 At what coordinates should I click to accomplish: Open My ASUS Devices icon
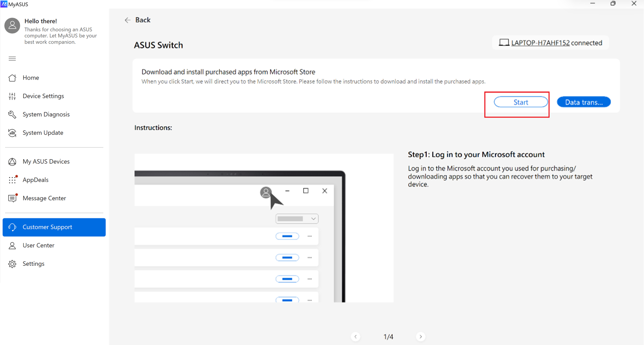[12, 162]
